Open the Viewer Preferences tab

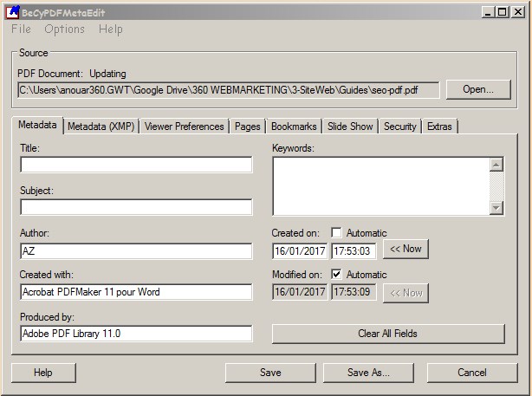[185, 127]
